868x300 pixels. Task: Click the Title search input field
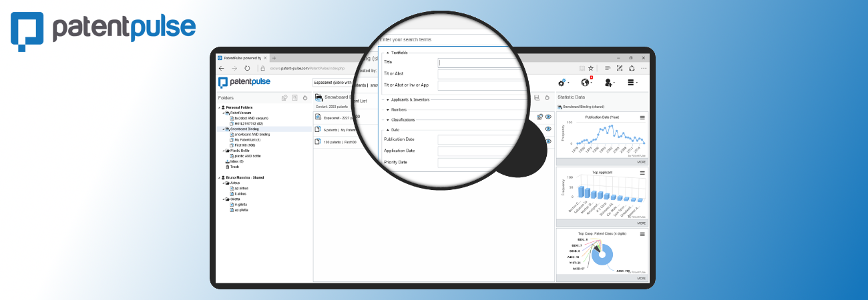click(x=479, y=63)
